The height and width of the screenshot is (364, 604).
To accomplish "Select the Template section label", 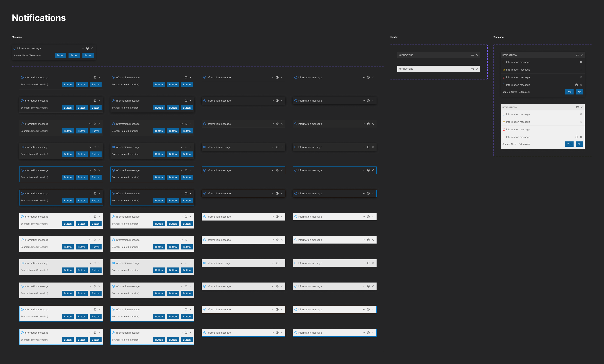I will tap(498, 37).
